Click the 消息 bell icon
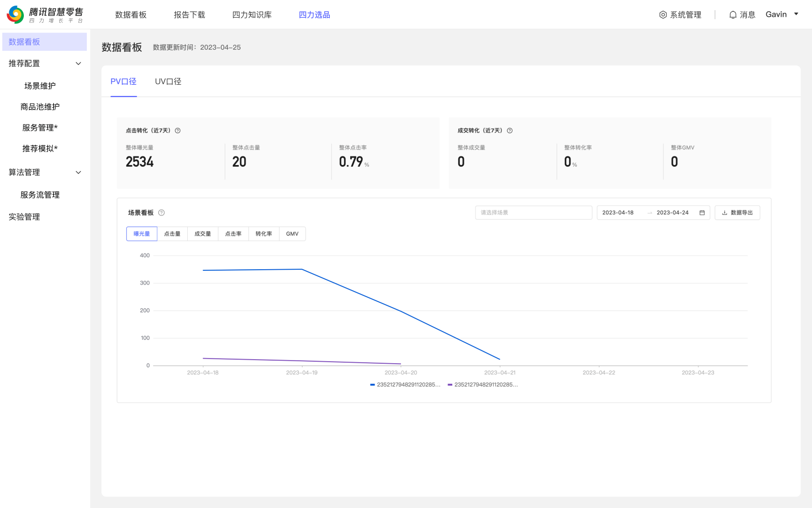The width and height of the screenshot is (812, 508). (733, 15)
